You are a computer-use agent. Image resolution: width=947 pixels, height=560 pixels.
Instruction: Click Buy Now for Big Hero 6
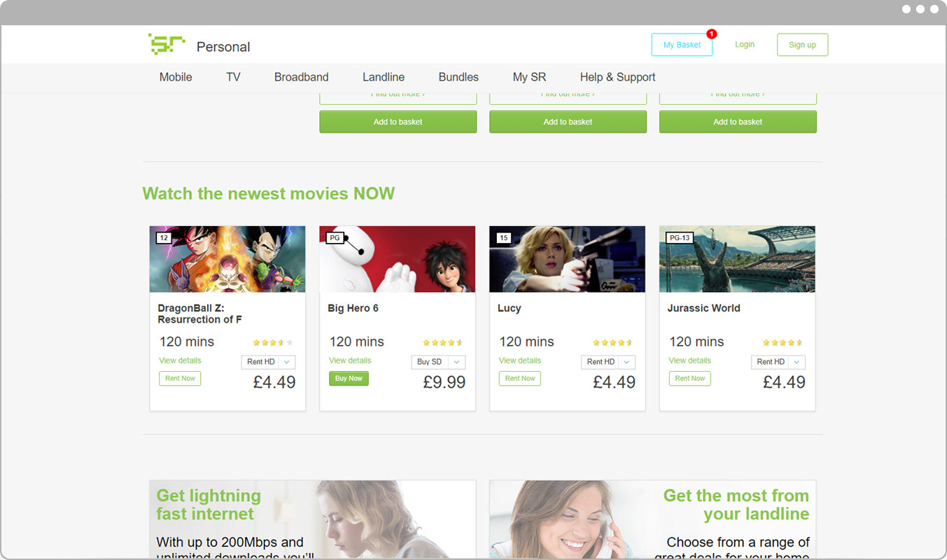click(x=349, y=379)
